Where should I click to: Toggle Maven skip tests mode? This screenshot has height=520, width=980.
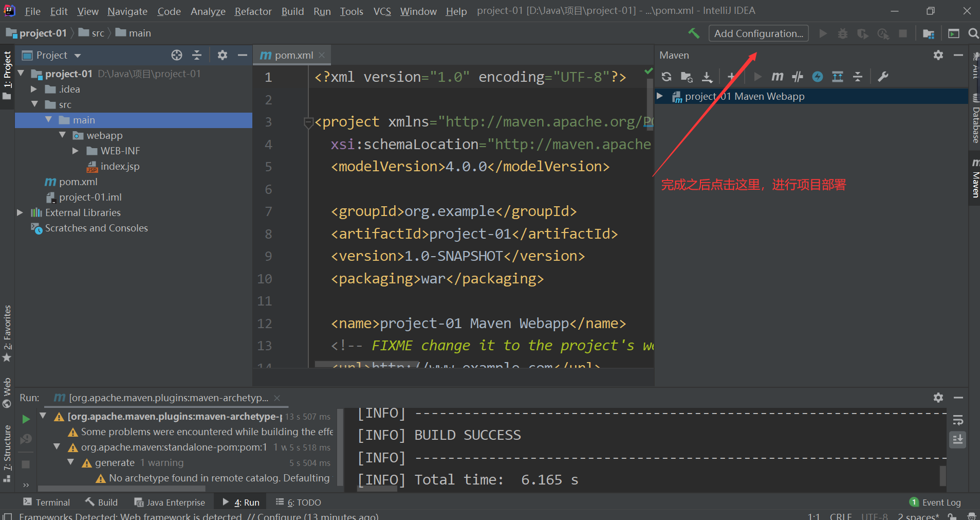coord(818,77)
